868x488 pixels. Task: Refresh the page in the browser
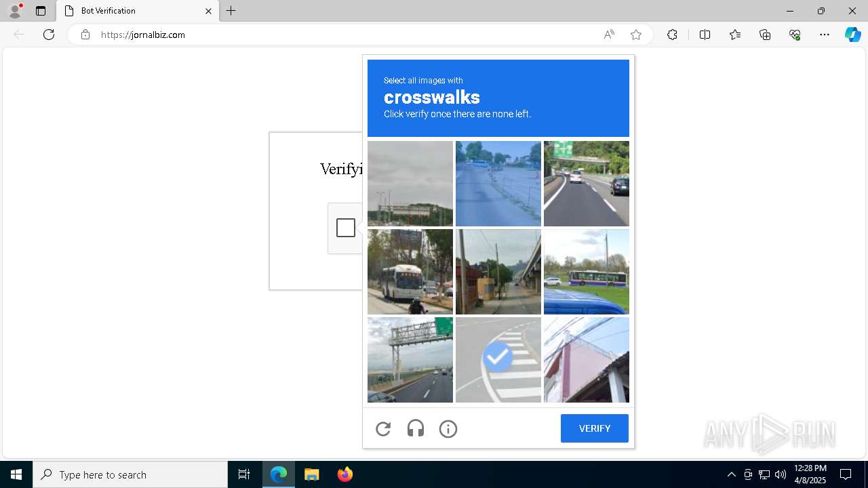click(49, 35)
